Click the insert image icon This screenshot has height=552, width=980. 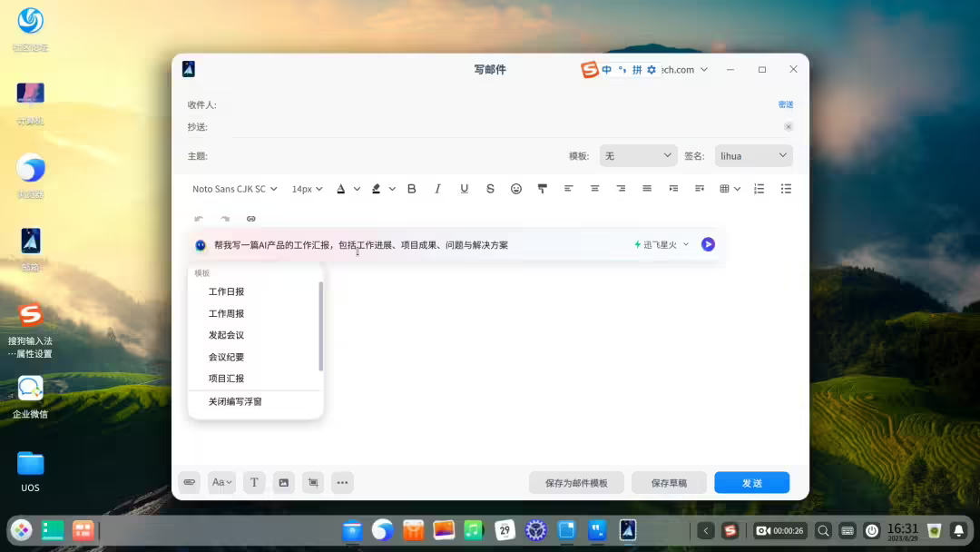(x=283, y=482)
